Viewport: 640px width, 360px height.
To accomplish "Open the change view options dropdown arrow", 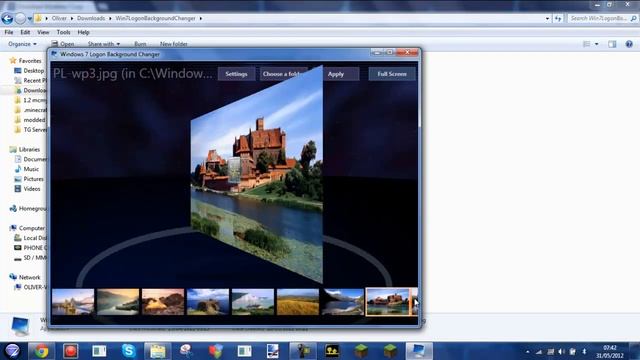I will (x=596, y=44).
